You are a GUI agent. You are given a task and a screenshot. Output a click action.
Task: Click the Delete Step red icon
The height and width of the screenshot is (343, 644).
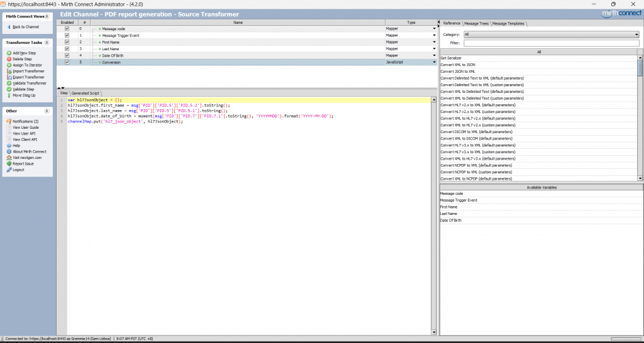pyautogui.click(x=9, y=59)
